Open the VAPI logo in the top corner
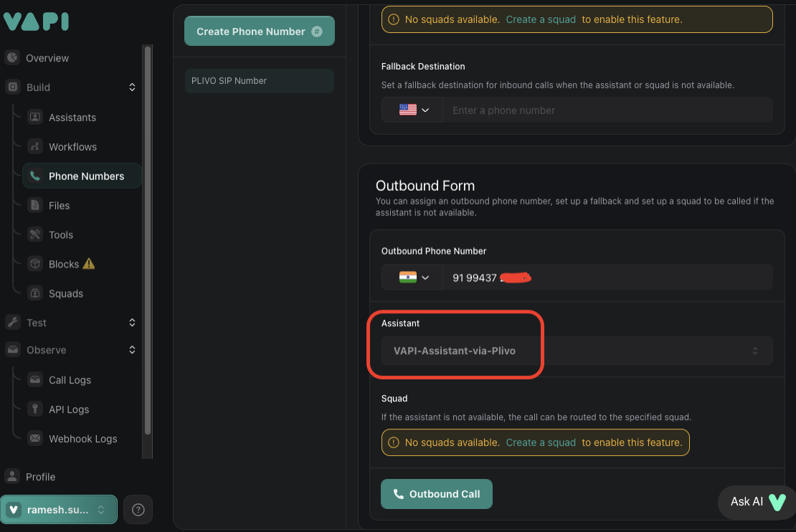The height and width of the screenshot is (532, 796). (36, 22)
